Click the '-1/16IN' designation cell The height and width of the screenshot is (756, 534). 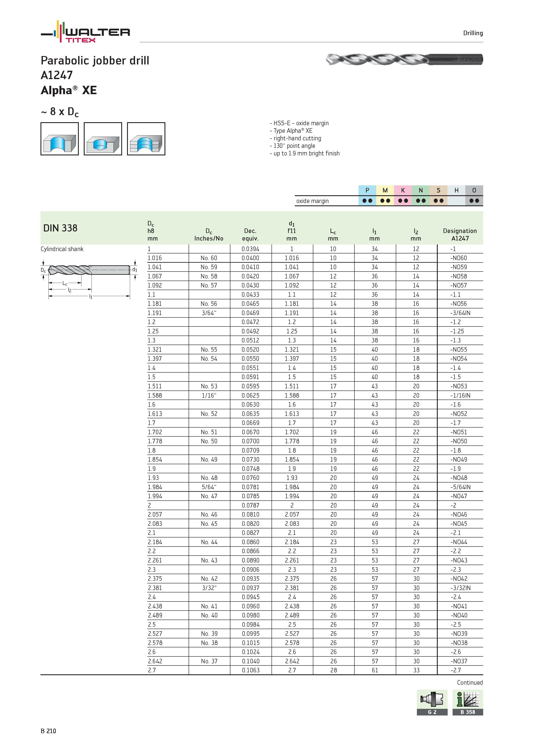460,395
